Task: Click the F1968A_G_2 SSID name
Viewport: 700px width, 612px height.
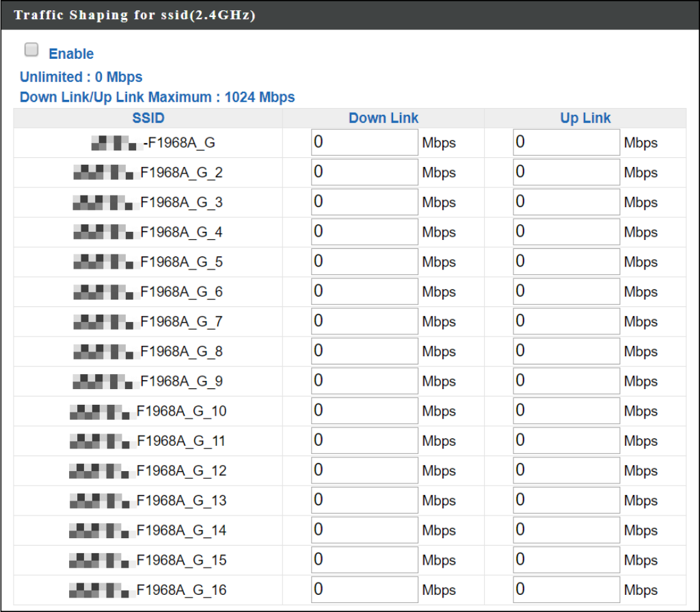Action: (148, 172)
